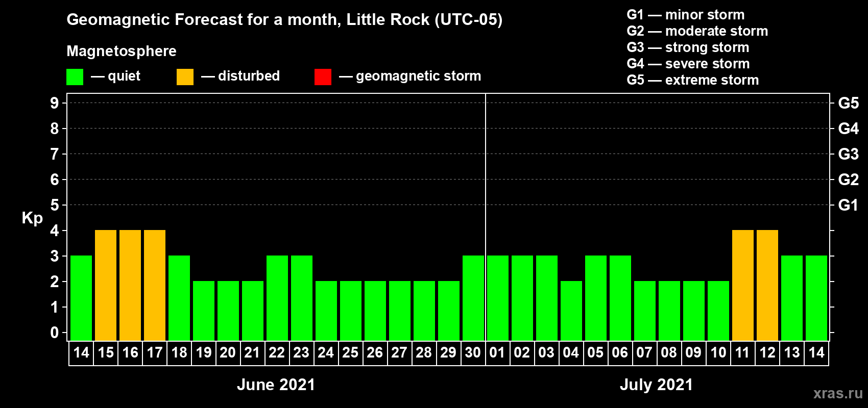Click the date label '21' in June

pos(252,352)
